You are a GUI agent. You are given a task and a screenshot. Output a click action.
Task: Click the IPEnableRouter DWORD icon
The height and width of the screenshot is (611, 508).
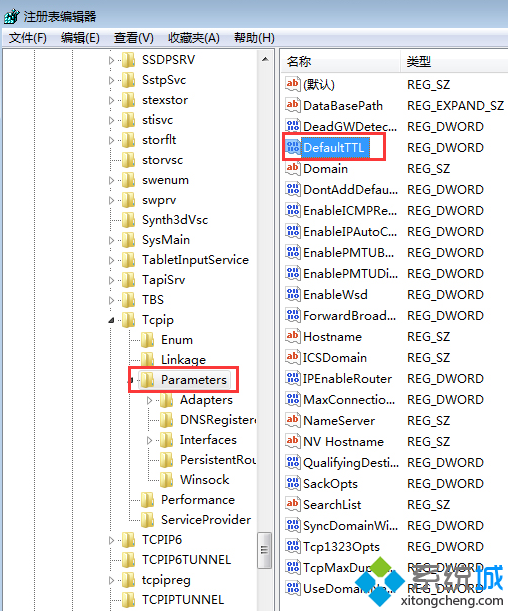click(x=293, y=379)
